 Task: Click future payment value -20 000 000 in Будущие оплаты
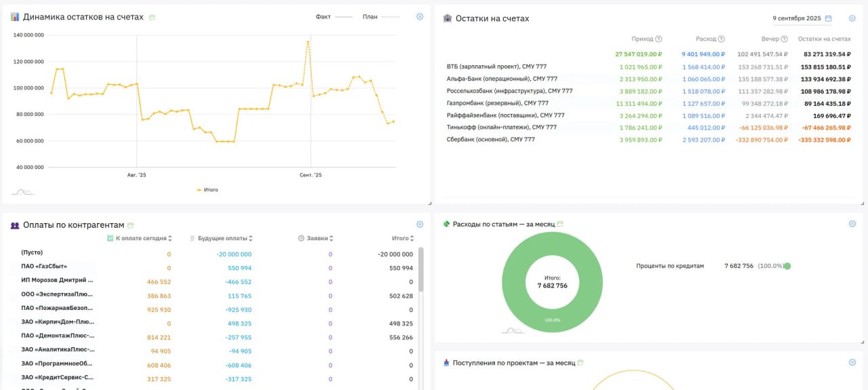click(234, 254)
